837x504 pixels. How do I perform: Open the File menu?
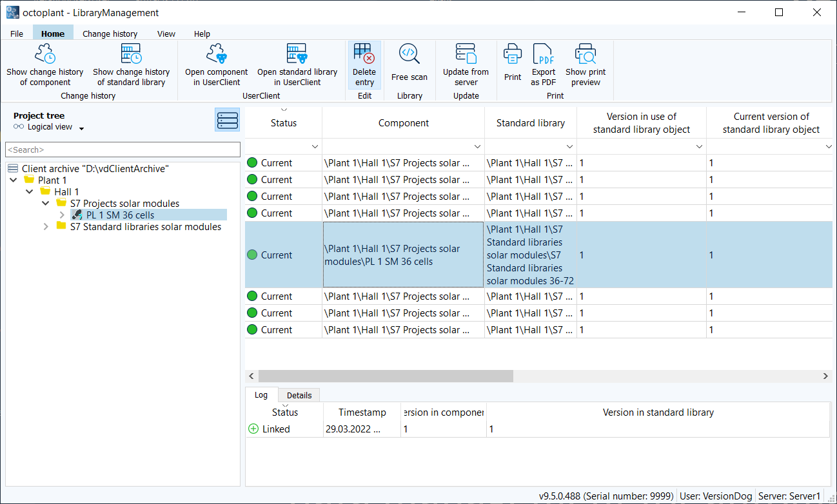(17, 34)
